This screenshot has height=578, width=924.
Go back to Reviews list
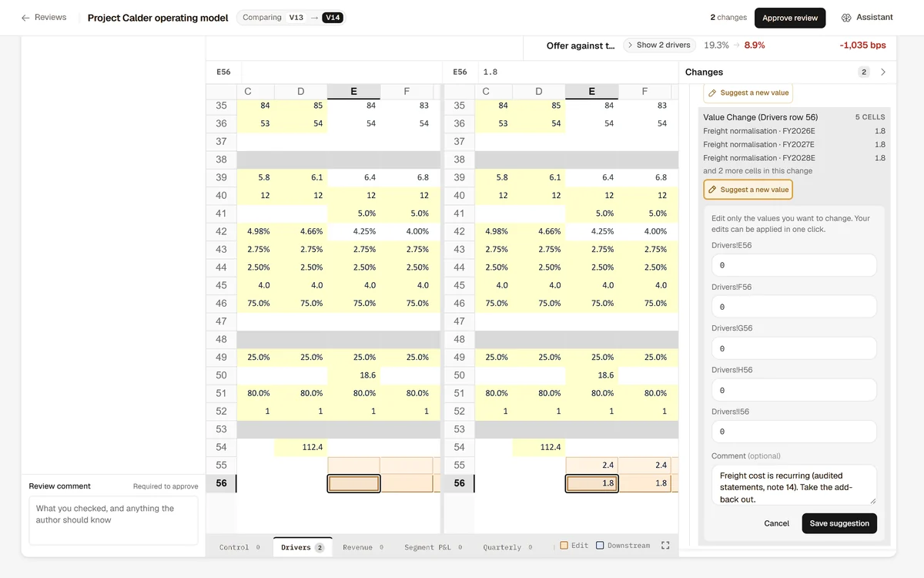(44, 18)
